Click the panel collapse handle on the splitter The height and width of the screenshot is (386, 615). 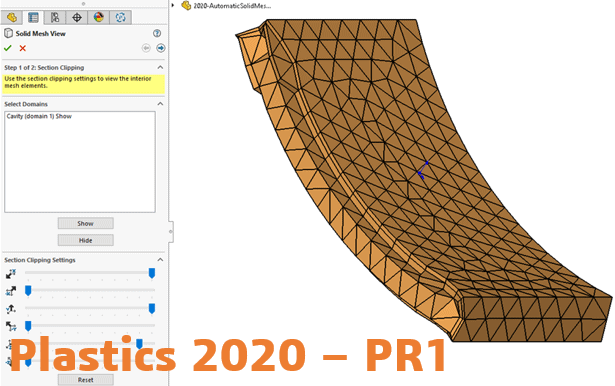pyautogui.click(x=171, y=231)
